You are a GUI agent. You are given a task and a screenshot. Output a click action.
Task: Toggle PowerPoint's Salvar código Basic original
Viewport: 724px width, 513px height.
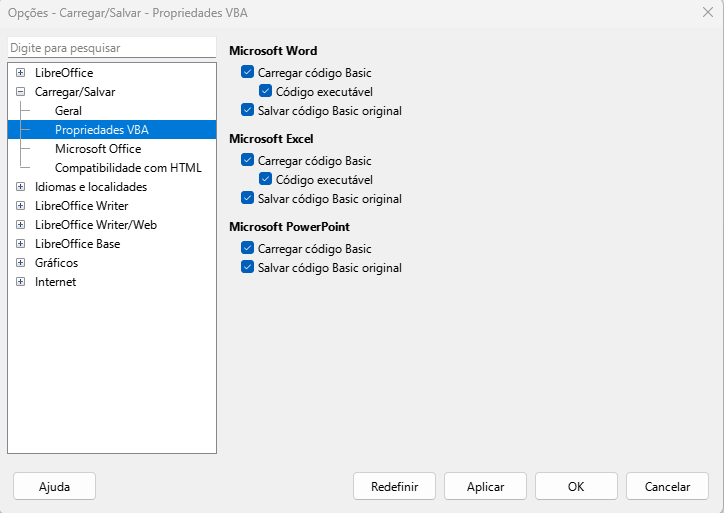click(247, 267)
